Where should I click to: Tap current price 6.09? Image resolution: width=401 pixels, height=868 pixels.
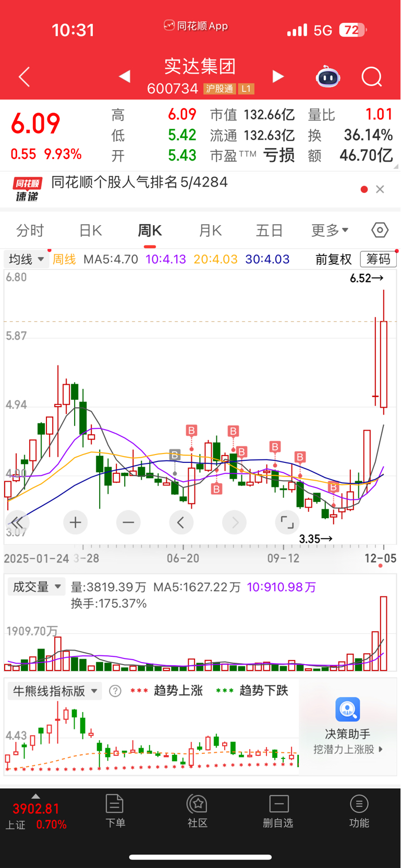pyautogui.click(x=36, y=124)
